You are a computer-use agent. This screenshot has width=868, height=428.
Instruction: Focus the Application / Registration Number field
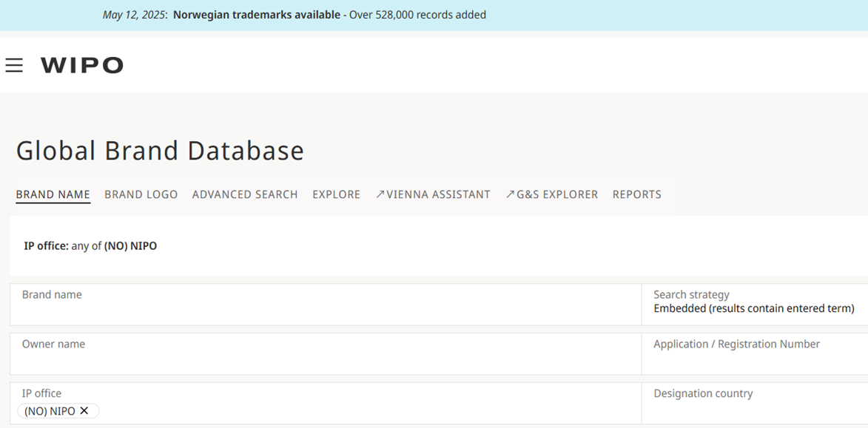pos(753,360)
